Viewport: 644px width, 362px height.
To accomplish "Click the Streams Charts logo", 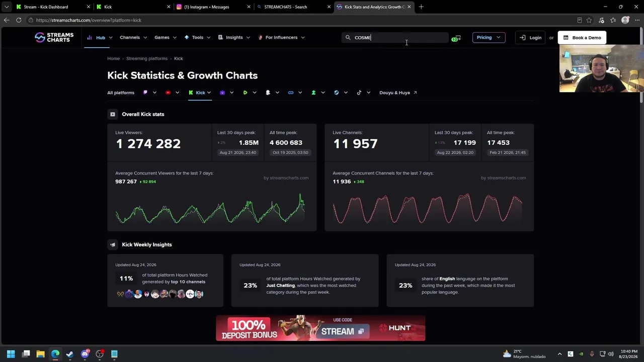I will pos(54,37).
